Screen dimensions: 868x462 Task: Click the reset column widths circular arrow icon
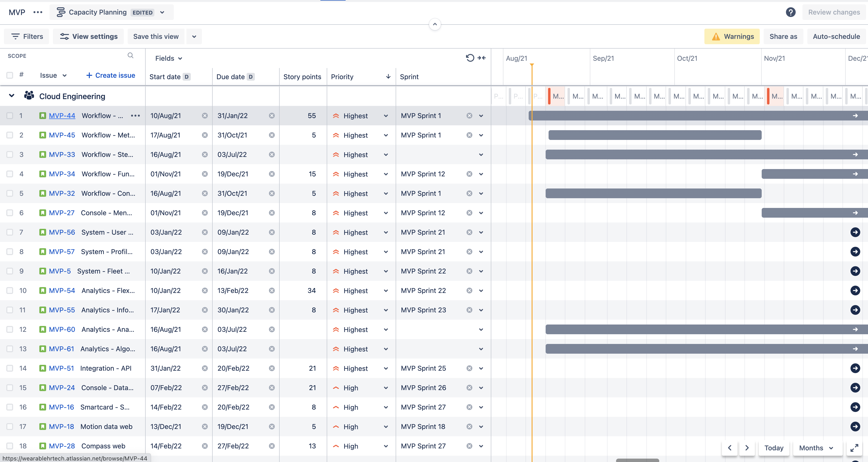470,58
